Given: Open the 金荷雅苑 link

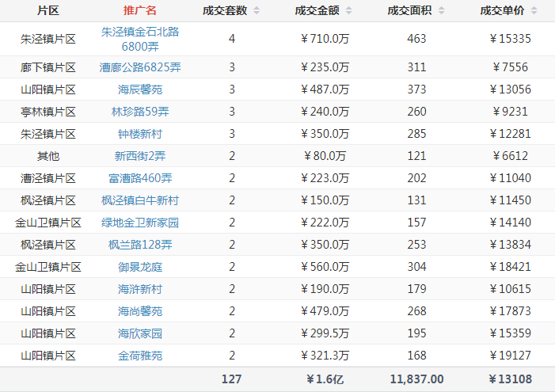Looking at the screenshot, I should pos(140,356).
